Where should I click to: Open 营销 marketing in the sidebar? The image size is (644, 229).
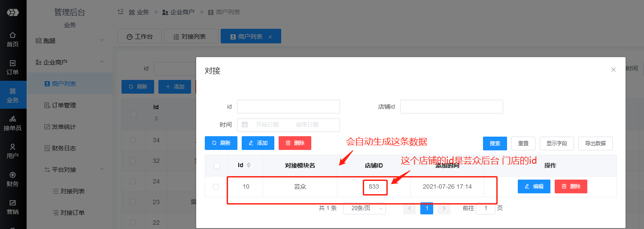click(x=13, y=207)
